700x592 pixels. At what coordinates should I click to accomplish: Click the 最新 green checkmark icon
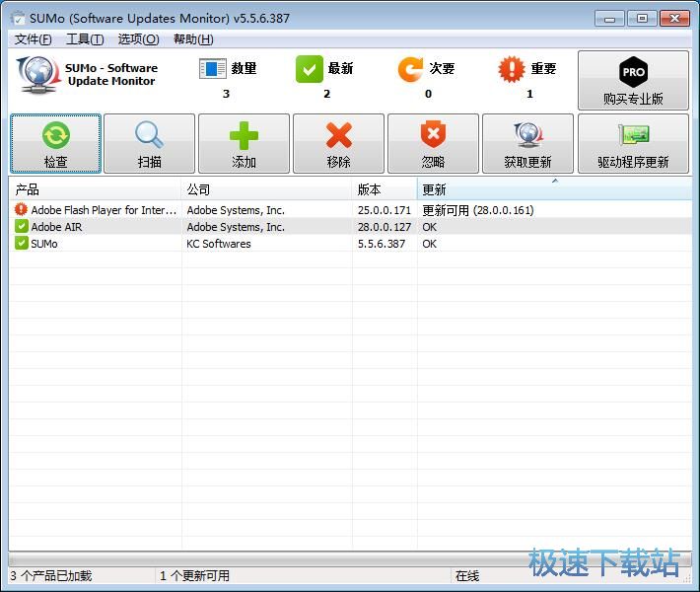point(310,69)
